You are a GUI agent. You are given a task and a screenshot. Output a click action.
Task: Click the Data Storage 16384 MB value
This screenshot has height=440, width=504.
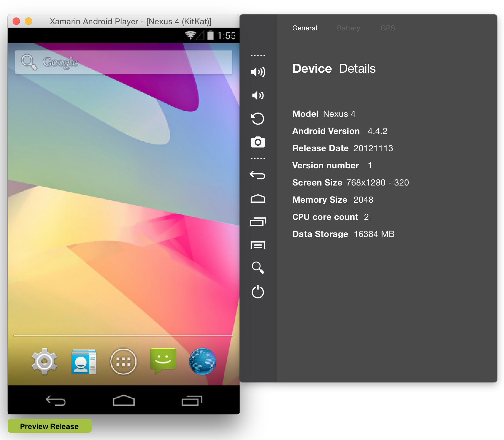374,234
